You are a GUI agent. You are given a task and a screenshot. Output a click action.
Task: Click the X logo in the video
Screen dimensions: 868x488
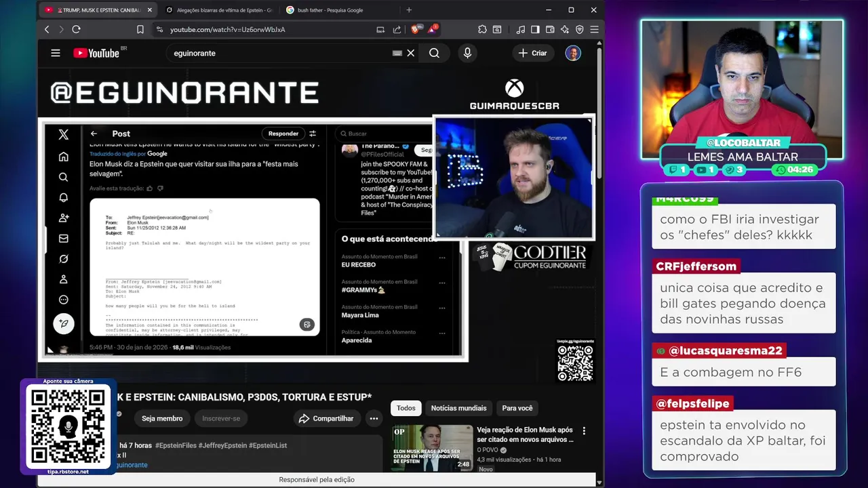click(63, 134)
